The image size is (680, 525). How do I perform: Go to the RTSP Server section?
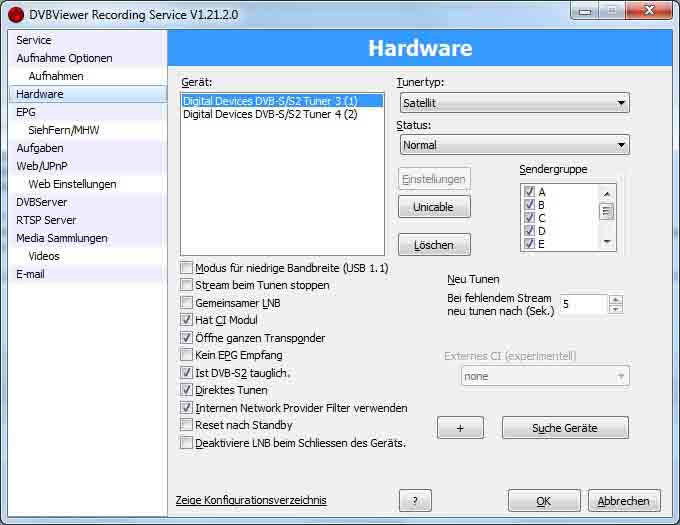coord(46,220)
